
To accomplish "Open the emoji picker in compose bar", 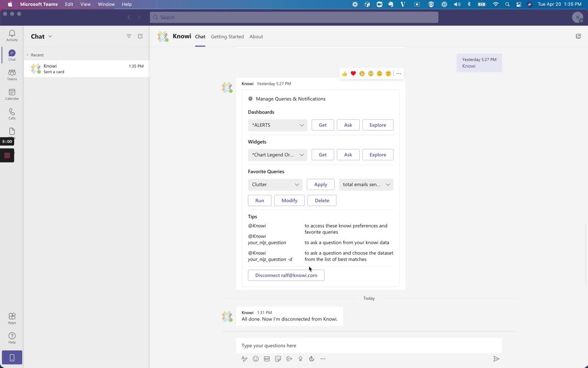I will (256, 359).
